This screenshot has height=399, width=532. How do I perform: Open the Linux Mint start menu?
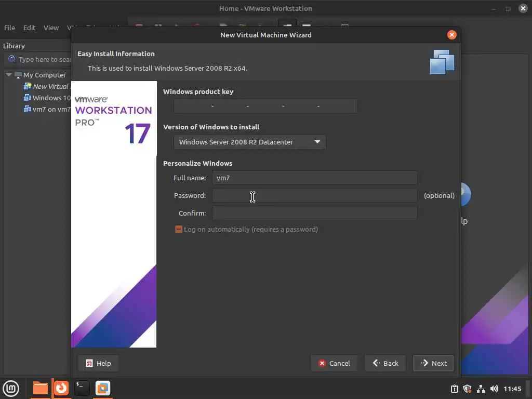[x=11, y=389]
